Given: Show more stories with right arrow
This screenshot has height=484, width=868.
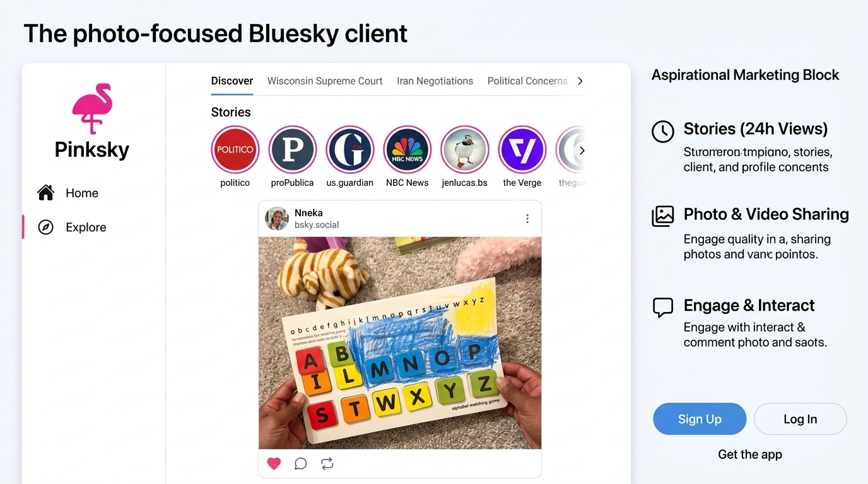Looking at the screenshot, I should tap(582, 151).
